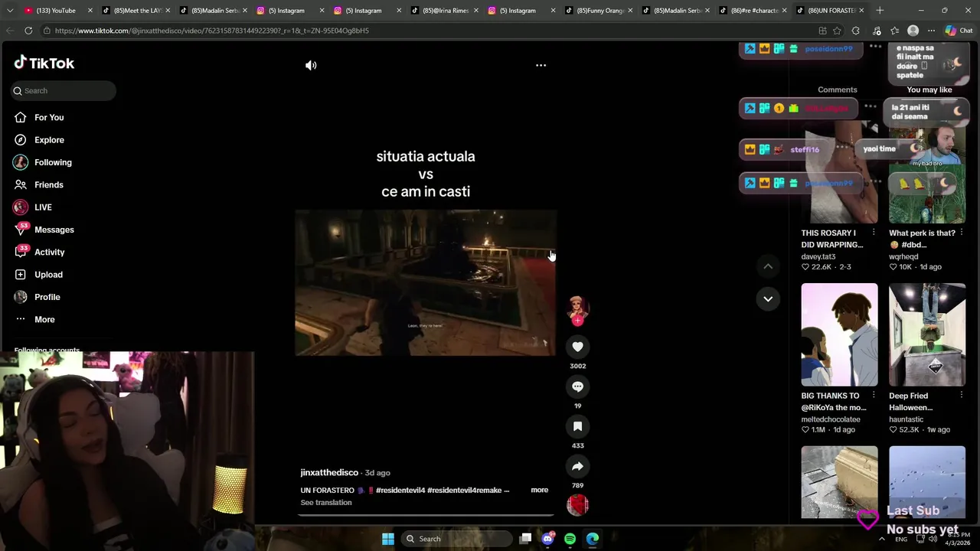Open the Windows Start menu

point(388,539)
